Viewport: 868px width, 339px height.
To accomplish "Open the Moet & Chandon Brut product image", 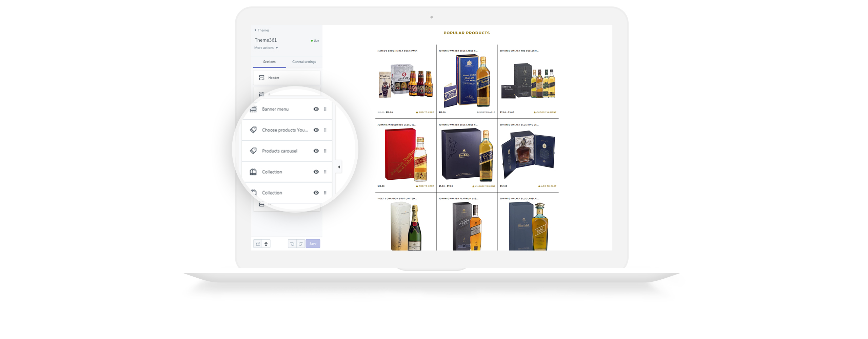I will coord(406,226).
